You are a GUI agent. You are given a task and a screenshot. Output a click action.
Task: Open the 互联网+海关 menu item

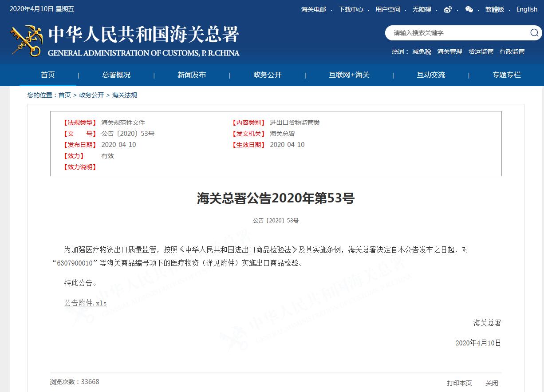(x=349, y=75)
